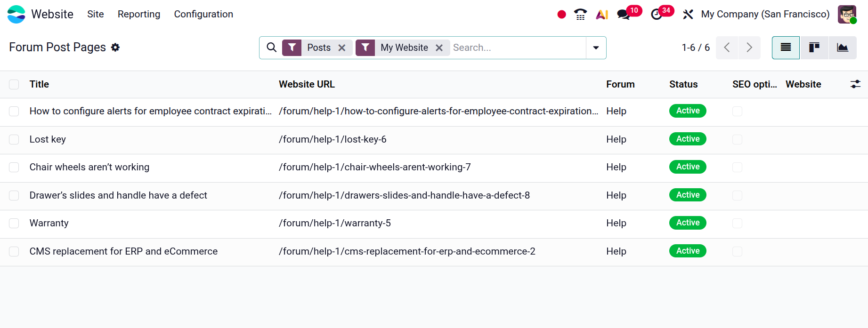Open the VoIP phone icon

[x=580, y=15]
